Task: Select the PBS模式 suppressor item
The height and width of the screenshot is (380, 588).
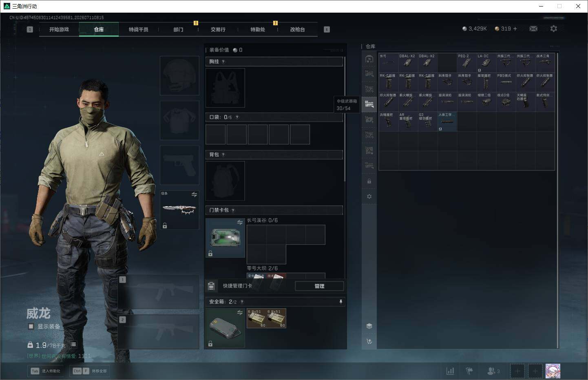Action: (506, 82)
